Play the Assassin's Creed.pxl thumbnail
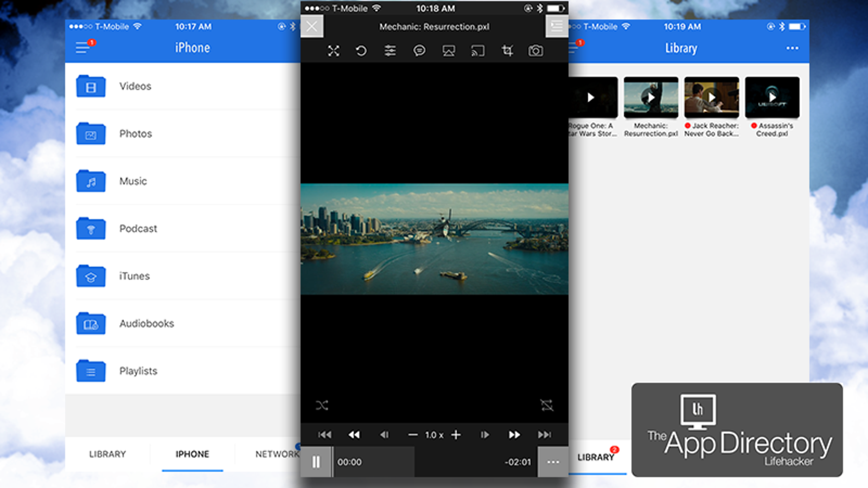This screenshot has height=488, width=868. (x=773, y=98)
